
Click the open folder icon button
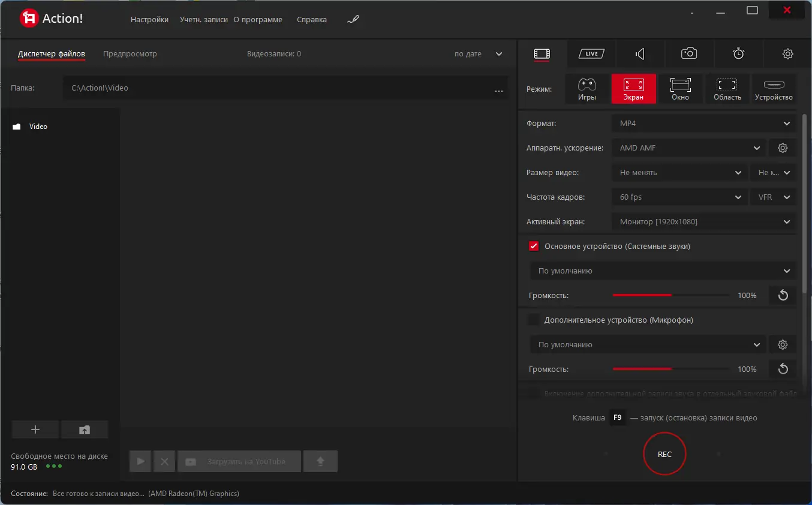[85, 429]
